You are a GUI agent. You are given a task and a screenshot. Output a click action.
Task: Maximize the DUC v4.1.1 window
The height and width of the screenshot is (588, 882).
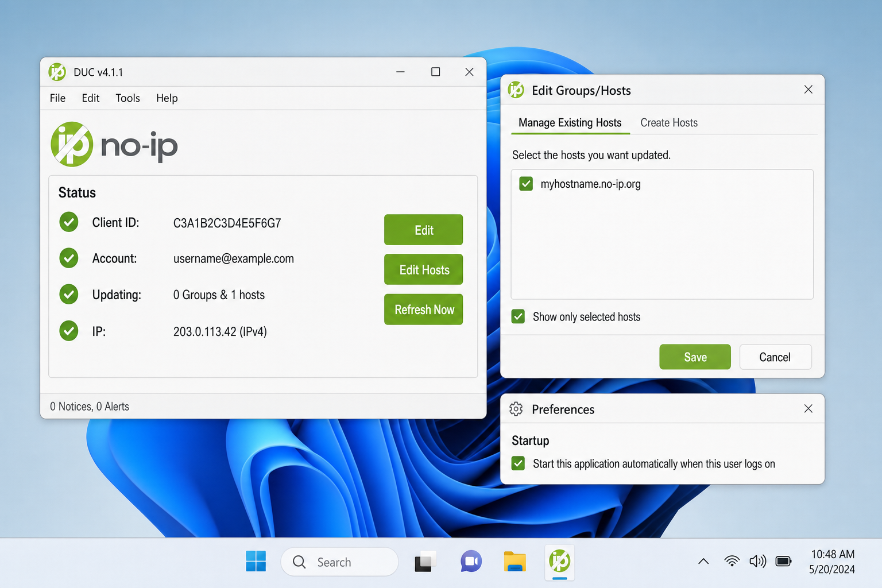(x=435, y=72)
